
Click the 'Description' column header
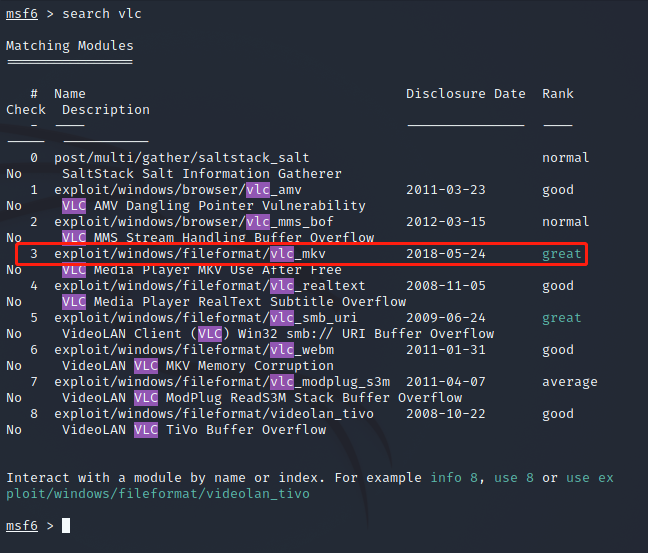pyautogui.click(x=106, y=110)
